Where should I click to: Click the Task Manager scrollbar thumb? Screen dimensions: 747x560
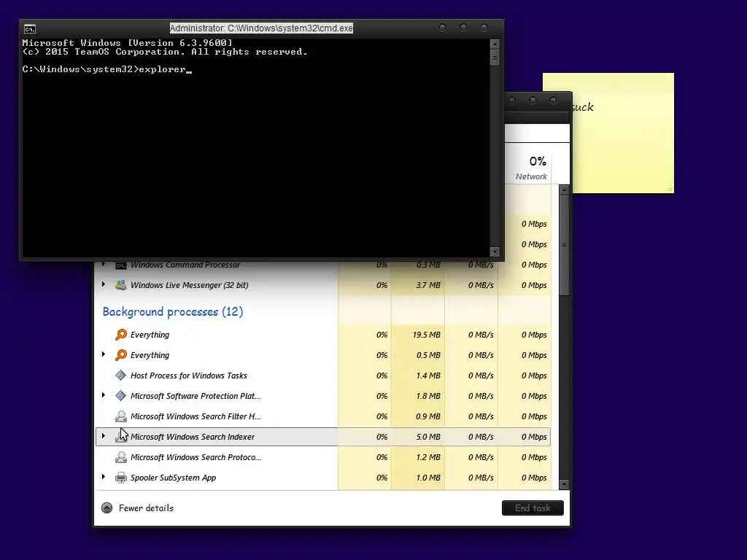click(x=564, y=246)
